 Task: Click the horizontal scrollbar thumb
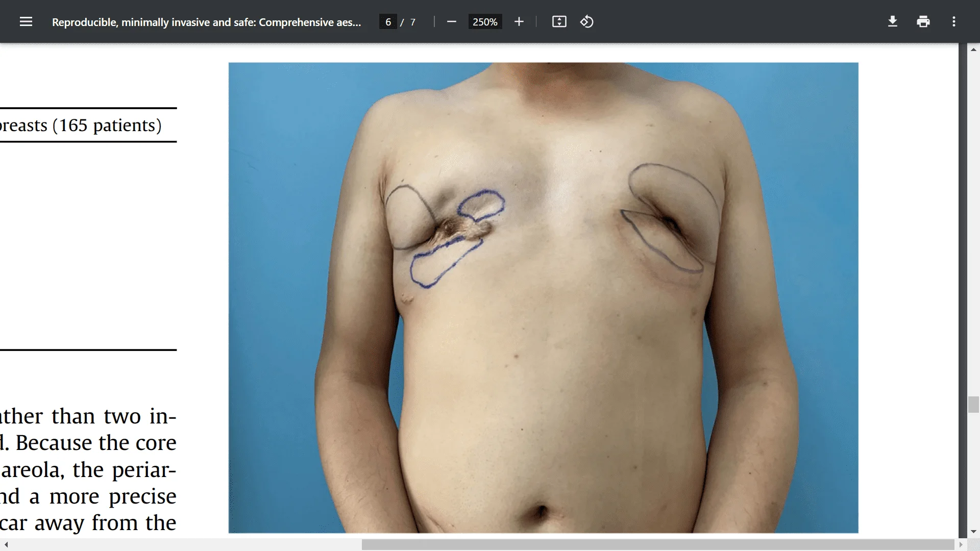pyautogui.click(x=657, y=545)
